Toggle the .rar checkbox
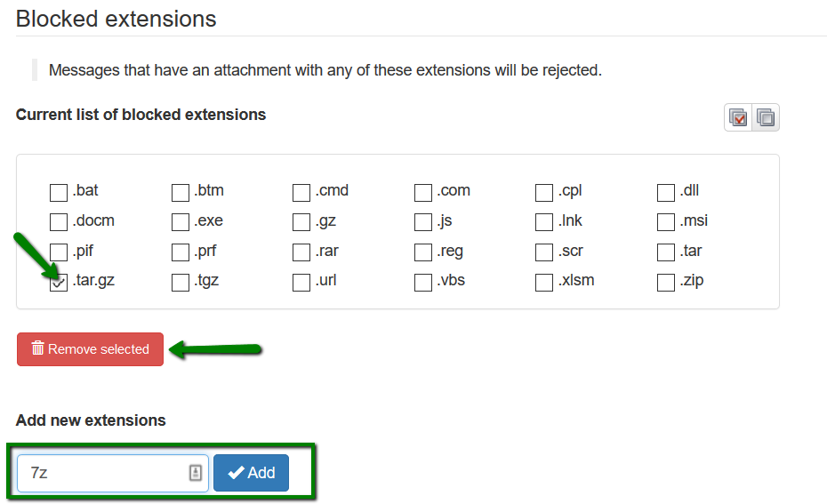827x504 pixels. coord(301,252)
